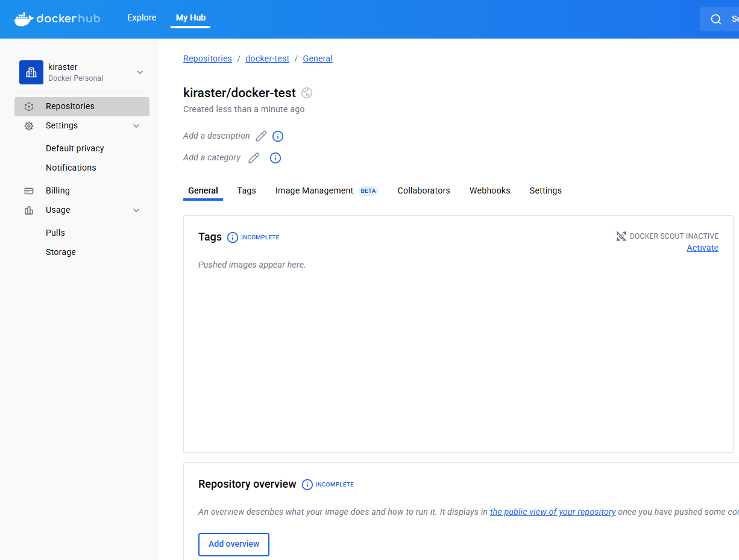Switch to the Tags tab
The image size is (739, 560).
coord(247,190)
